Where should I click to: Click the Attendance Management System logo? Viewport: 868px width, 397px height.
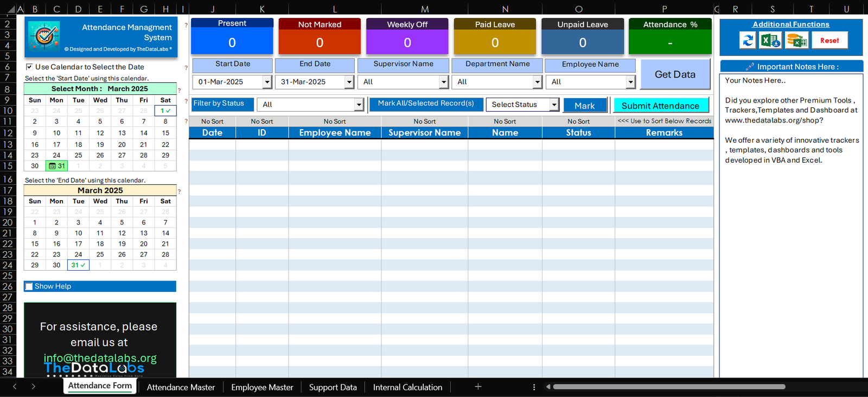[43, 36]
